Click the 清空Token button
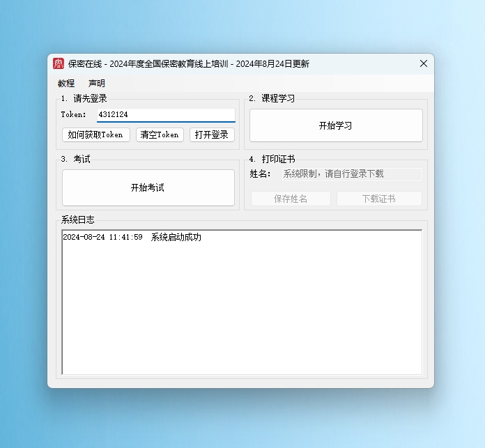Screen dimensions: 485x448 point(160,134)
